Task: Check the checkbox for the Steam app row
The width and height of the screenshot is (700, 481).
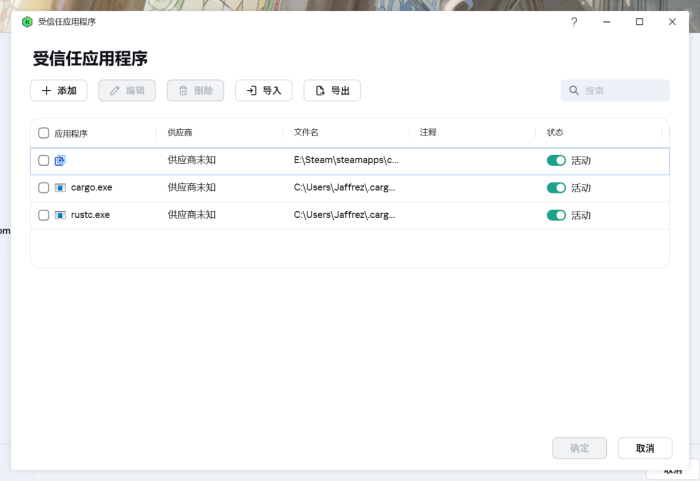Action: (43, 160)
